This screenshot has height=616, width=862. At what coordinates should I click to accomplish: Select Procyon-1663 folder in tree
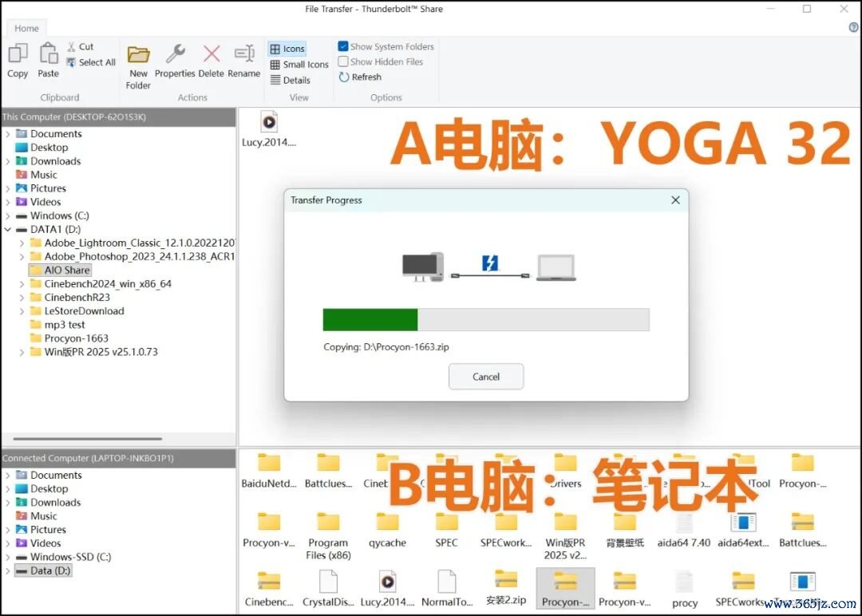(x=69, y=338)
